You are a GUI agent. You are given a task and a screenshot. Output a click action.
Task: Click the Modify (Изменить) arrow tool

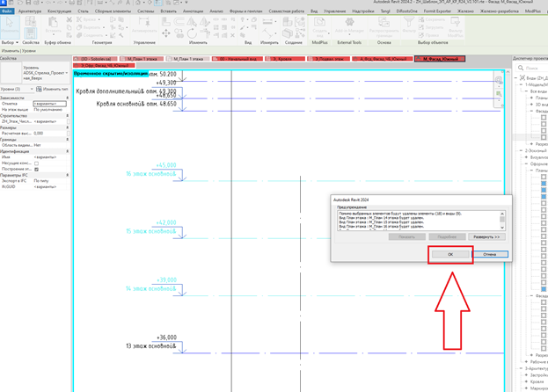pos(10,25)
